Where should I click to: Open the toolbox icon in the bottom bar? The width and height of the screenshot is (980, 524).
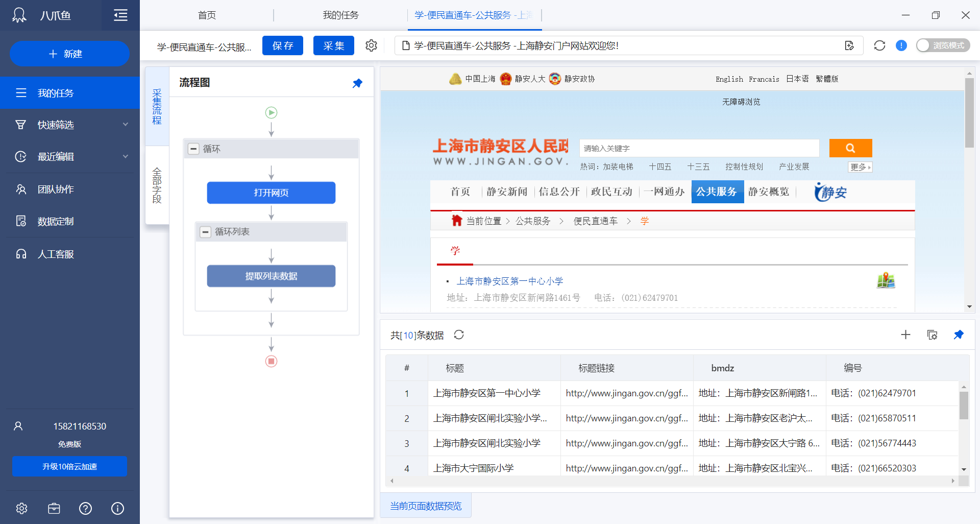click(54, 508)
